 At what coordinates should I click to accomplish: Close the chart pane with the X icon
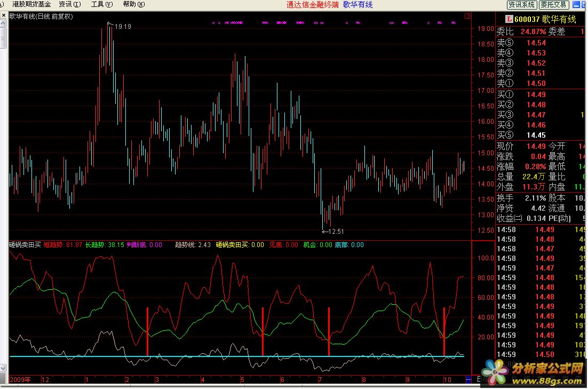pyautogui.click(x=3, y=15)
